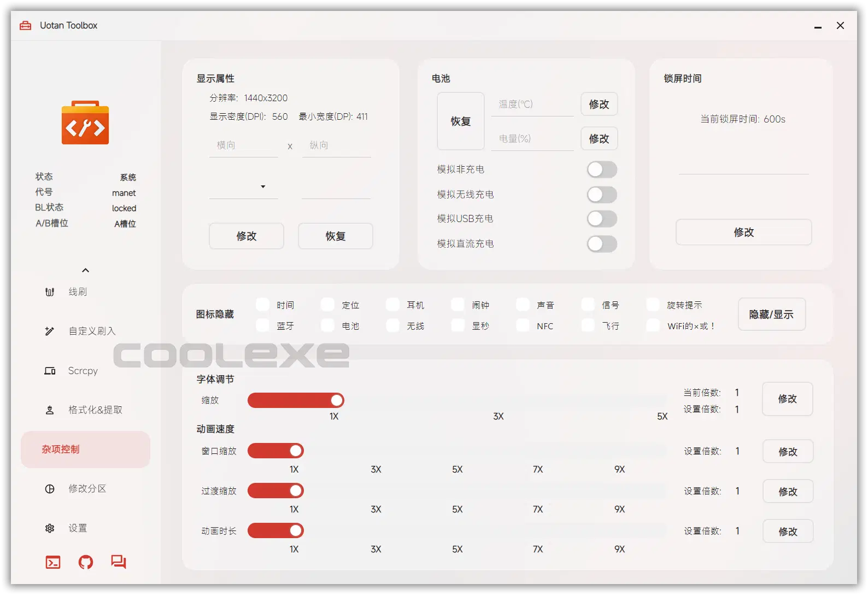Click the 纵向 resolution input field

click(337, 145)
